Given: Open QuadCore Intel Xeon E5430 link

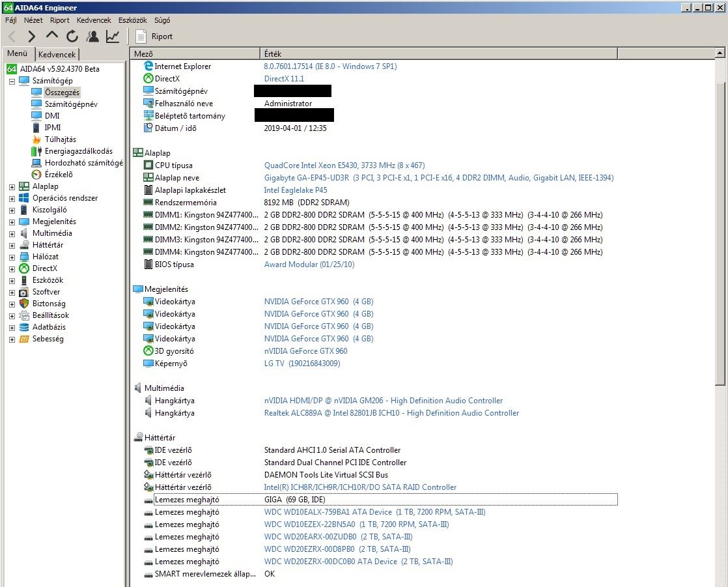Looking at the screenshot, I should 344,165.
